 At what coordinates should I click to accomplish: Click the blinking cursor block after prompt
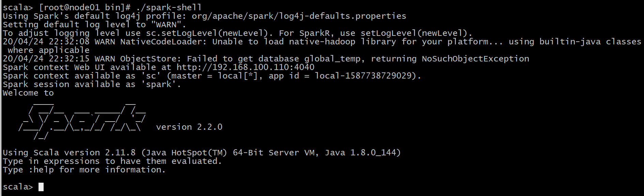point(41,187)
